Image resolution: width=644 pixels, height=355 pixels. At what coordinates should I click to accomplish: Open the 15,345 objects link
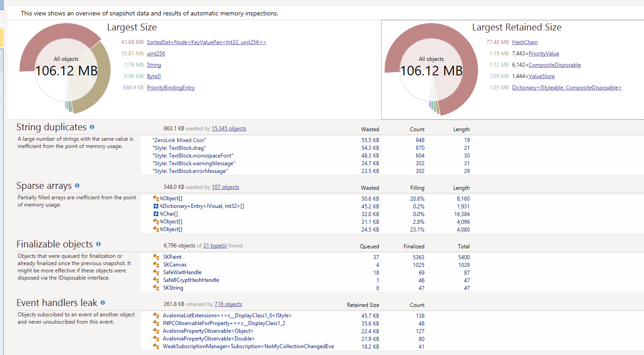(x=229, y=128)
